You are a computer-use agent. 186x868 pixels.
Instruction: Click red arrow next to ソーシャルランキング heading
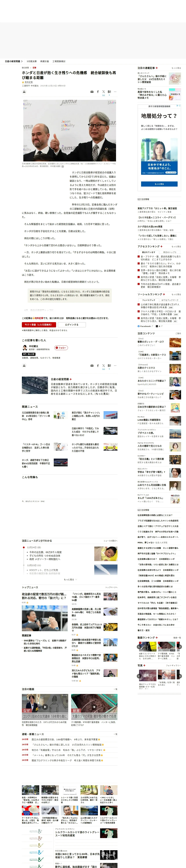coord(164,294)
